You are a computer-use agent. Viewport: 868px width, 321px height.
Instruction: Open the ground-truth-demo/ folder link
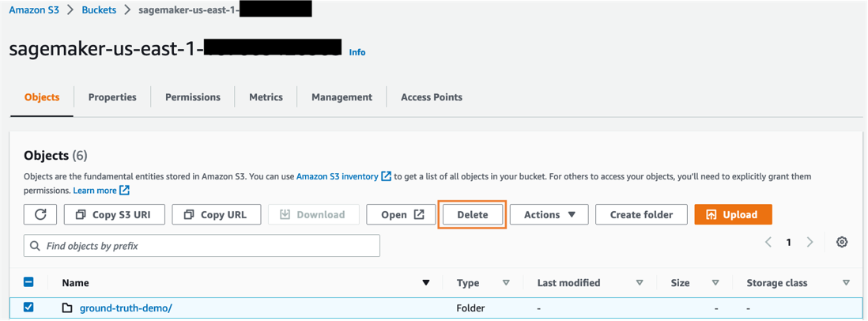click(126, 308)
